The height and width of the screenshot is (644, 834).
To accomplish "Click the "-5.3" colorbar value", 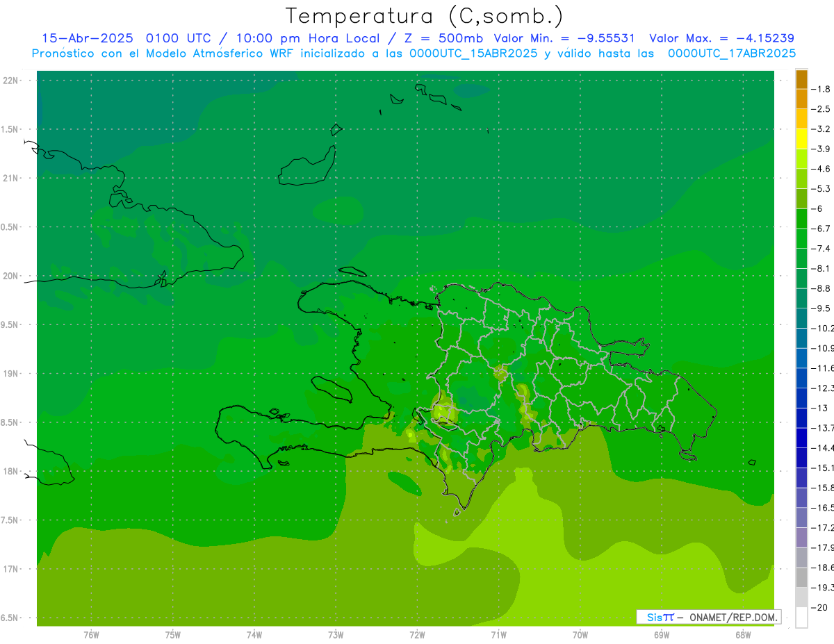I will pos(822,188).
